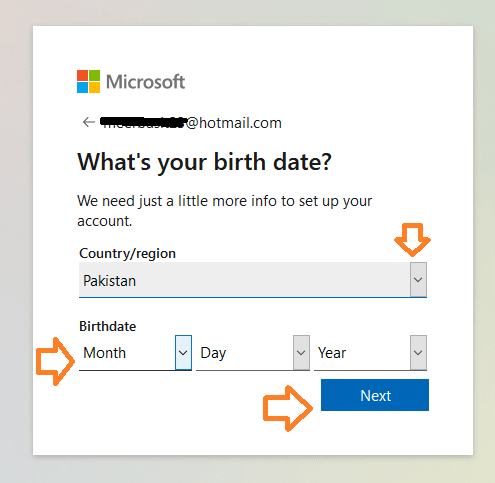495x483 pixels.
Task: Click the orange down arrow above country chevron
Action: [413, 240]
